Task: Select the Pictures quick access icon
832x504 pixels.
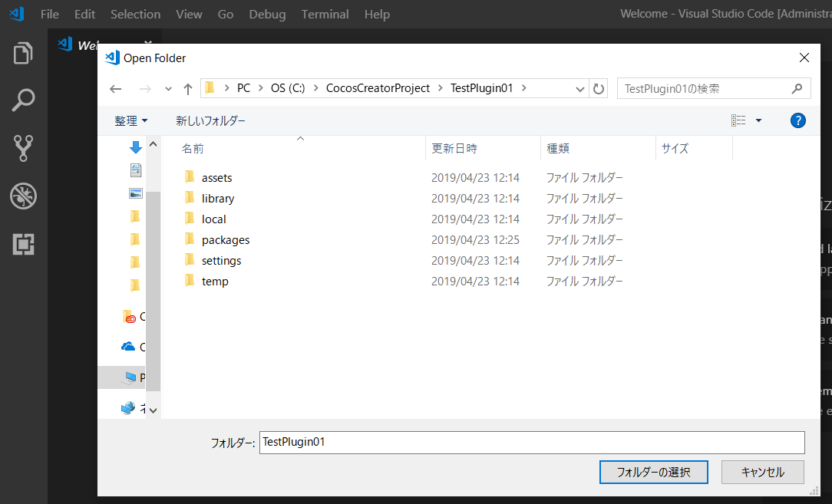Action: click(136, 193)
